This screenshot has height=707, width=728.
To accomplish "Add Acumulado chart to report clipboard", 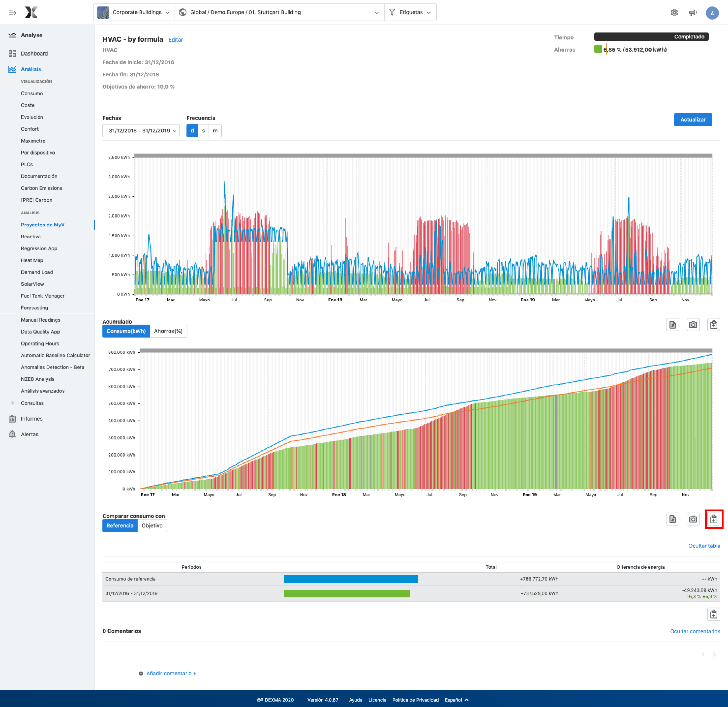I will pos(713,325).
